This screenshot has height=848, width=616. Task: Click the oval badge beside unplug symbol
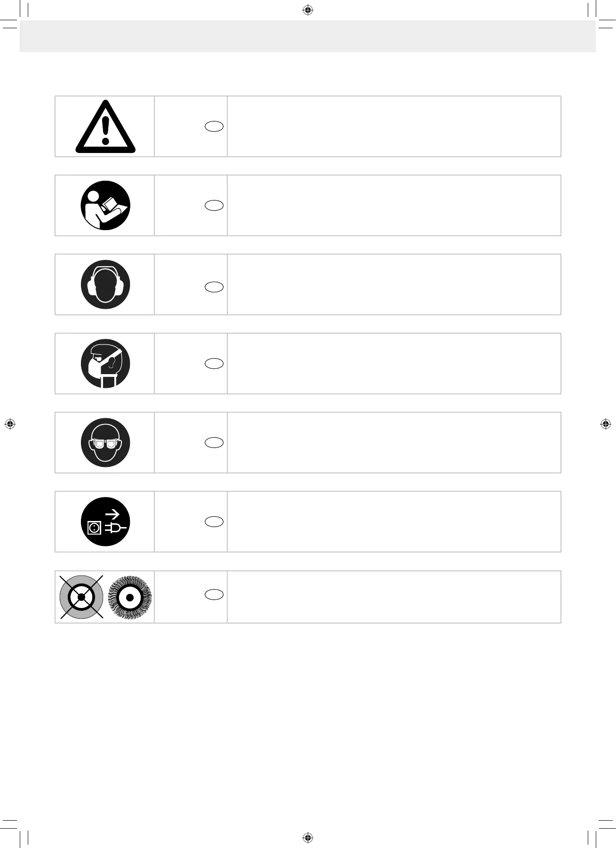214,521
